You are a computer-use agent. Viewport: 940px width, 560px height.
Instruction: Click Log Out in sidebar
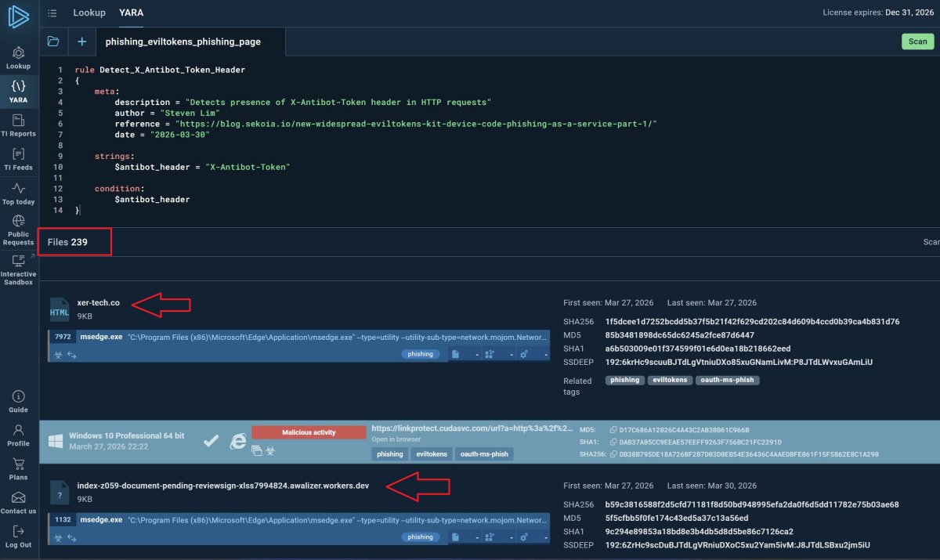(18, 537)
